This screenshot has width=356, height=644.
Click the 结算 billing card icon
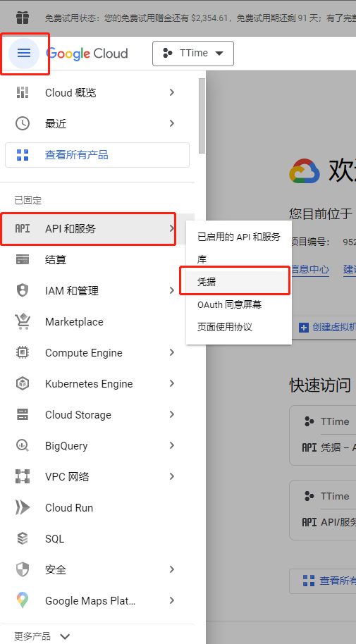23,259
